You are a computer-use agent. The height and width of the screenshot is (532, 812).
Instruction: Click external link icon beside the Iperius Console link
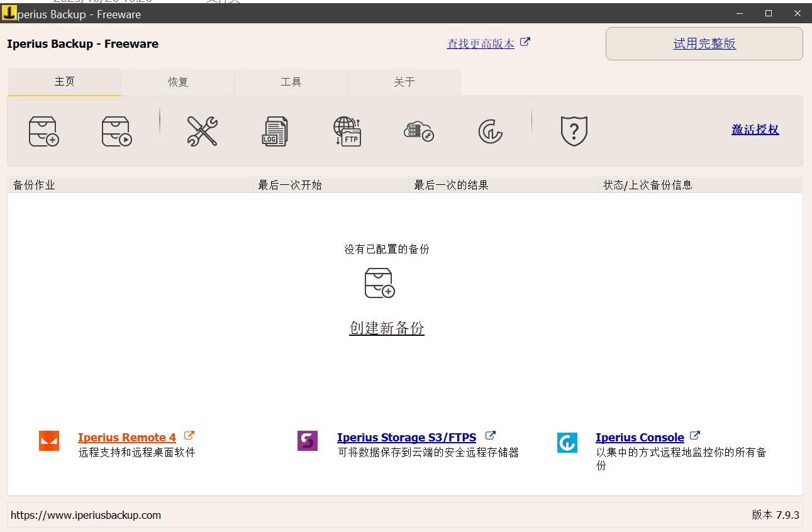pyautogui.click(x=695, y=435)
